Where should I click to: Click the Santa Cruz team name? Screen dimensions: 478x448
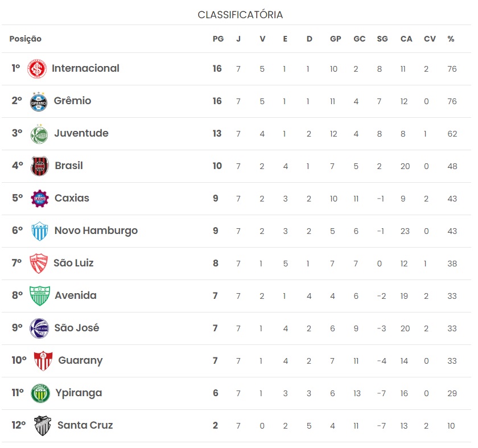85,425
